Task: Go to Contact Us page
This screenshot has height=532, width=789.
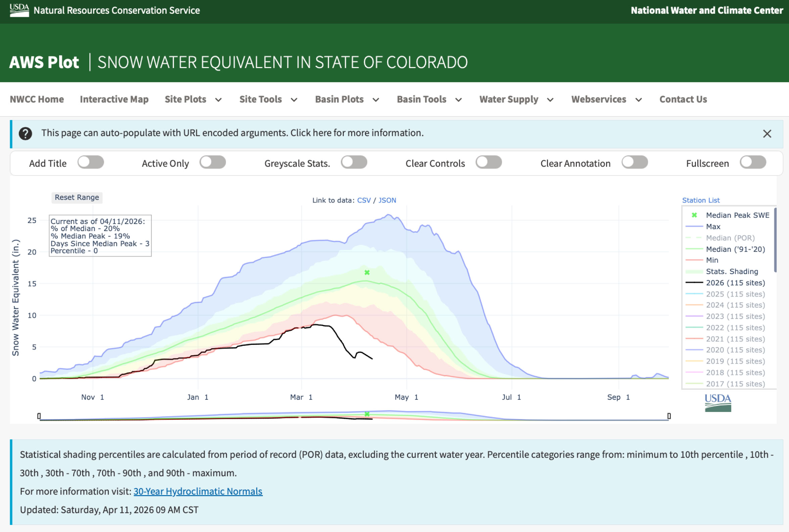Action: pyautogui.click(x=683, y=99)
